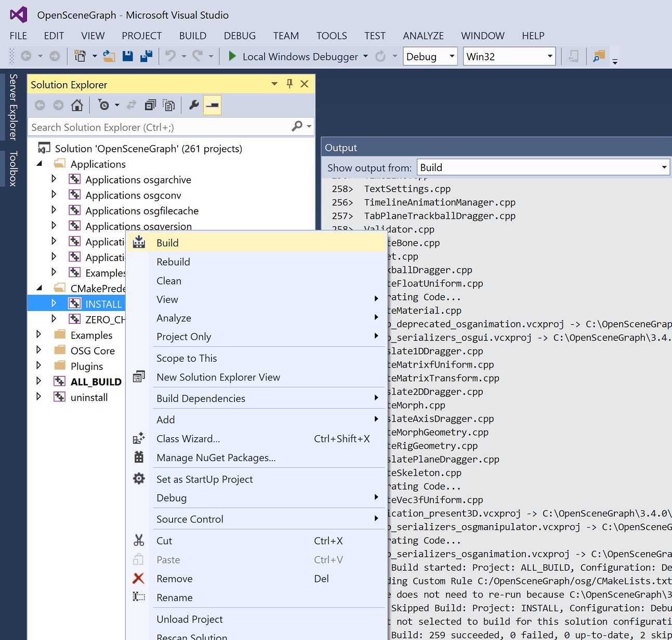Choose Build from the context menu
The image size is (672, 640).
click(x=256, y=243)
